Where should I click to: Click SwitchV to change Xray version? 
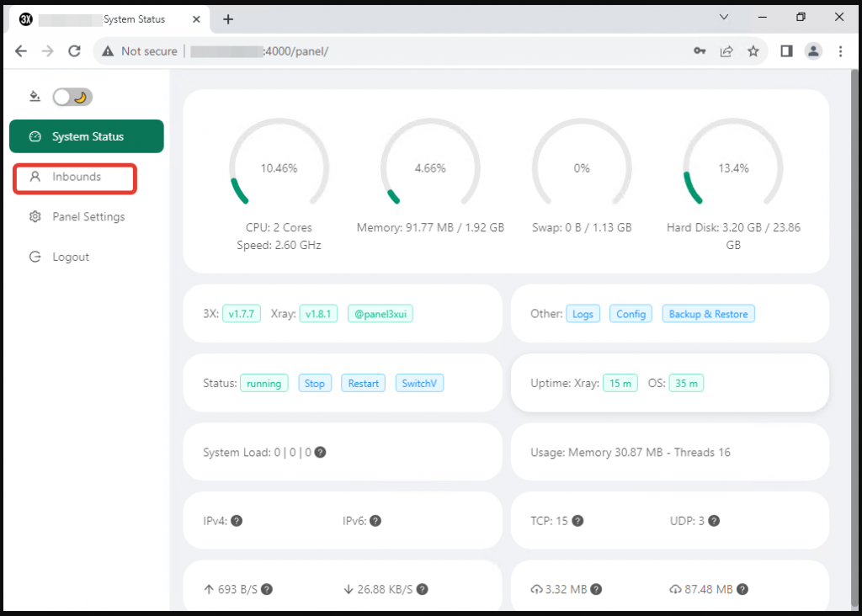(x=419, y=384)
